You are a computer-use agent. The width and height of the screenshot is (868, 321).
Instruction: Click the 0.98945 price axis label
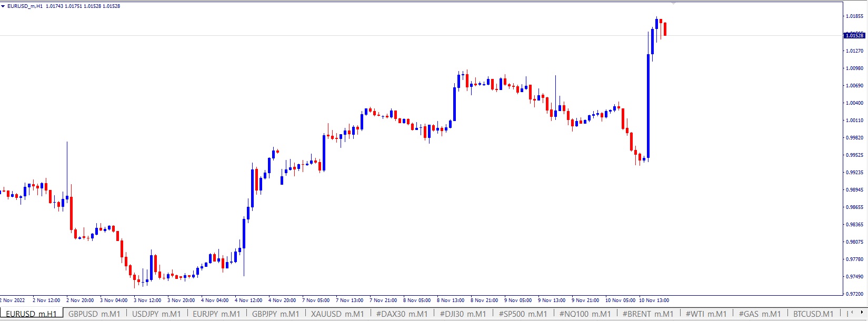(x=854, y=190)
